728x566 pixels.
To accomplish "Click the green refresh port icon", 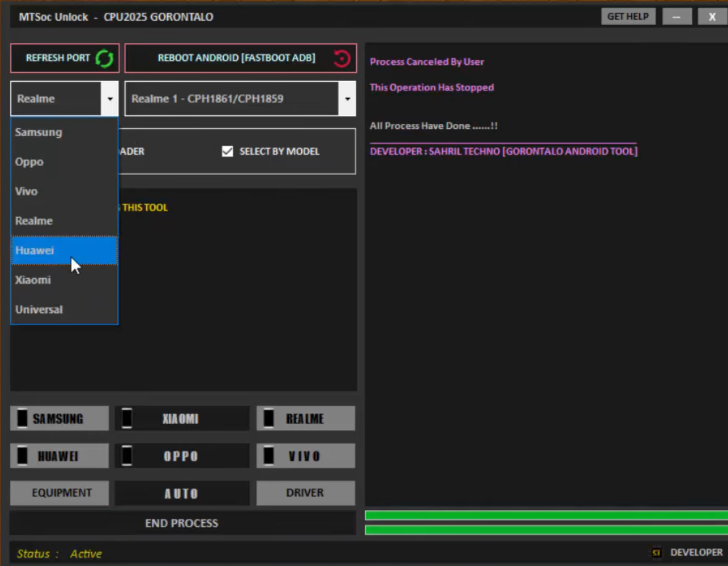I will pyautogui.click(x=104, y=58).
